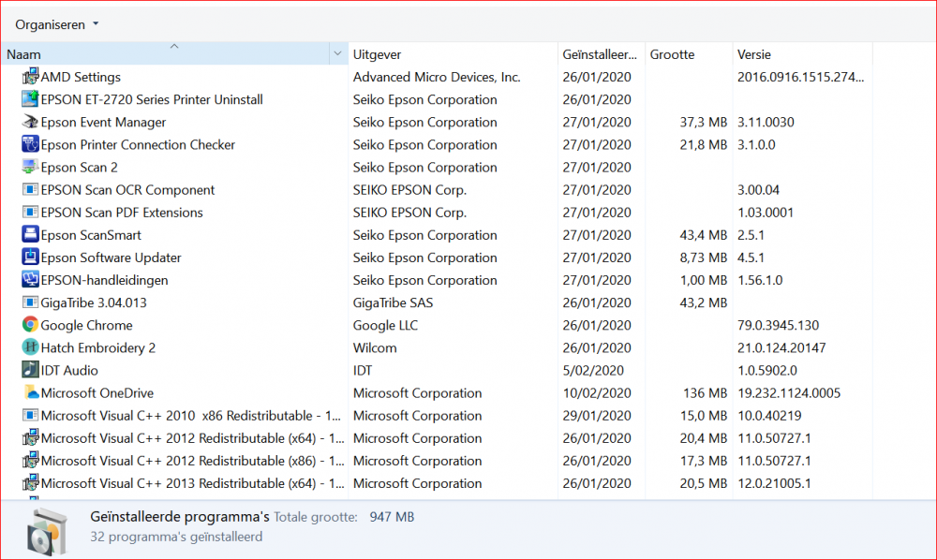Expand the Naam column filter arrow
Screen dimensions: 937x560
tap(337, 54)
